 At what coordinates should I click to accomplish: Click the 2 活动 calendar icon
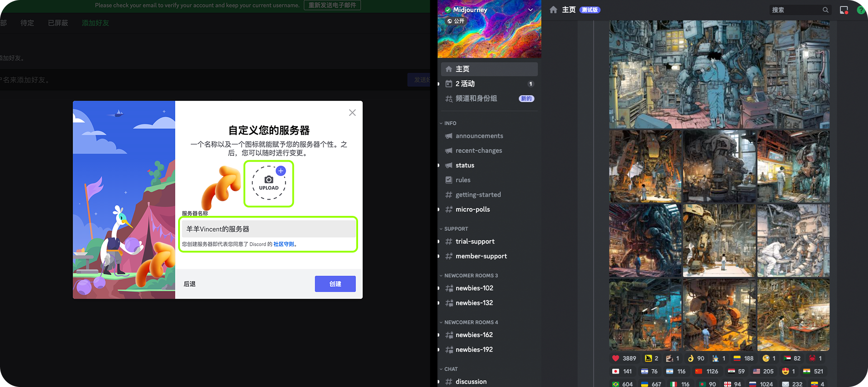tap(448, 84)
